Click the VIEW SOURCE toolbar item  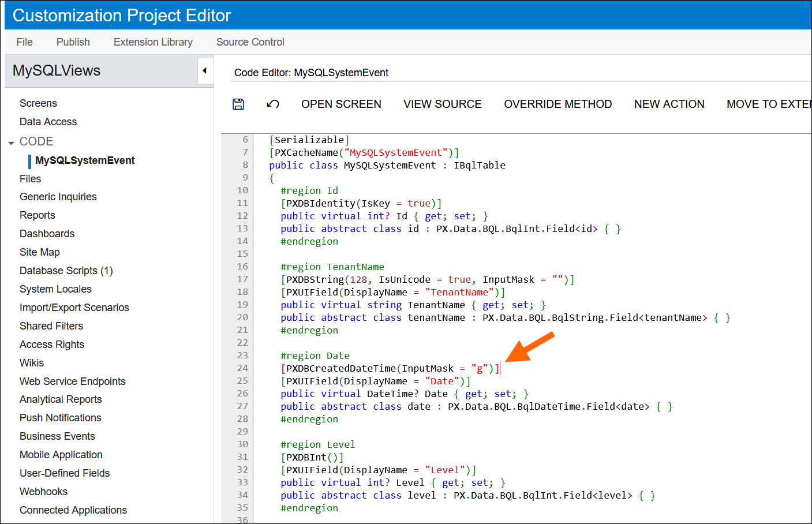tap(442, 104)
